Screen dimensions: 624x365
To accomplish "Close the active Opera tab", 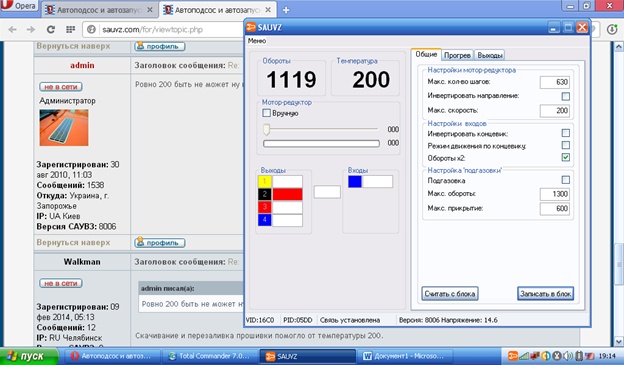I will [268, 10].
